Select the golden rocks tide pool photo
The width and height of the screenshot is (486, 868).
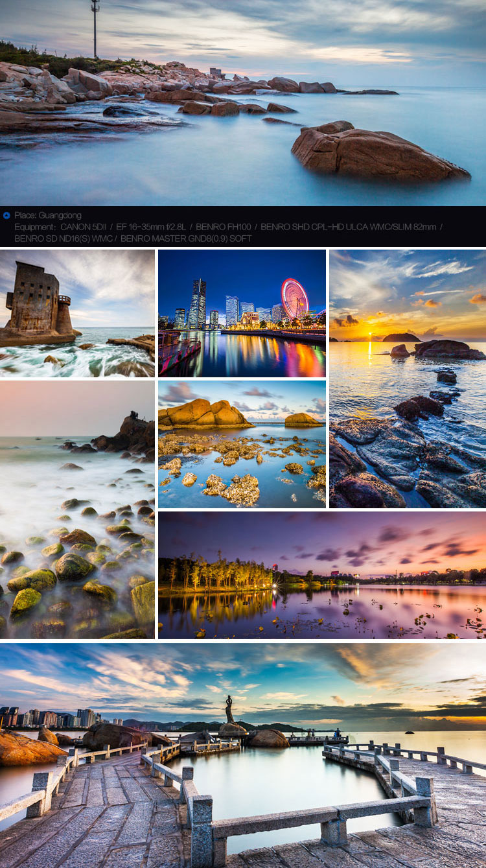(242, 444)
